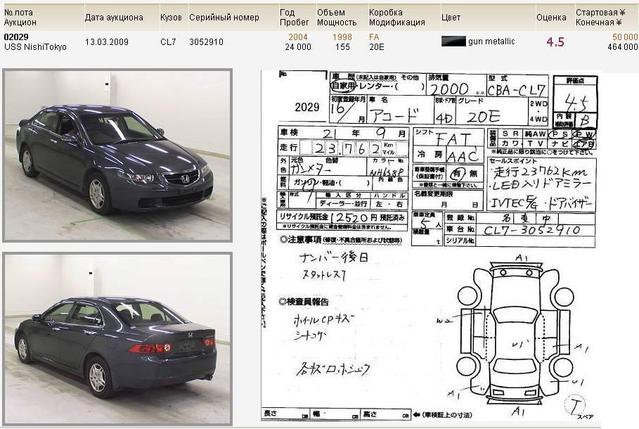Click the Коробка Модификация column header

397,18
